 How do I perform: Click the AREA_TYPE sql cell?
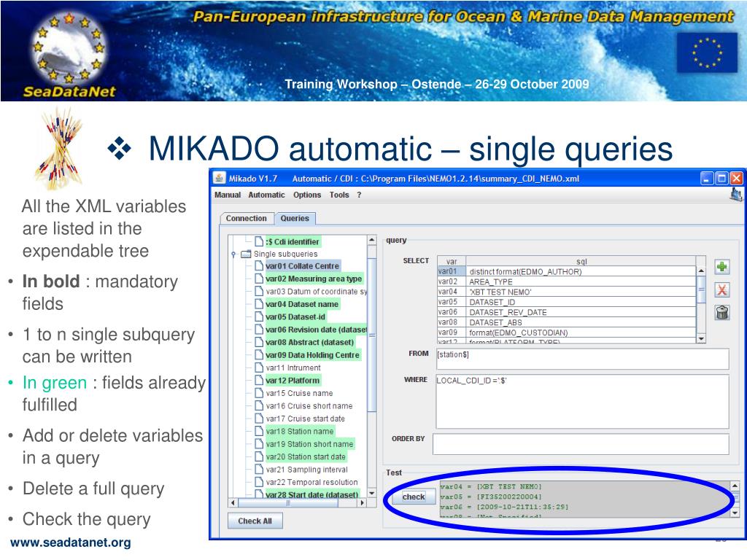coord(581,281)
